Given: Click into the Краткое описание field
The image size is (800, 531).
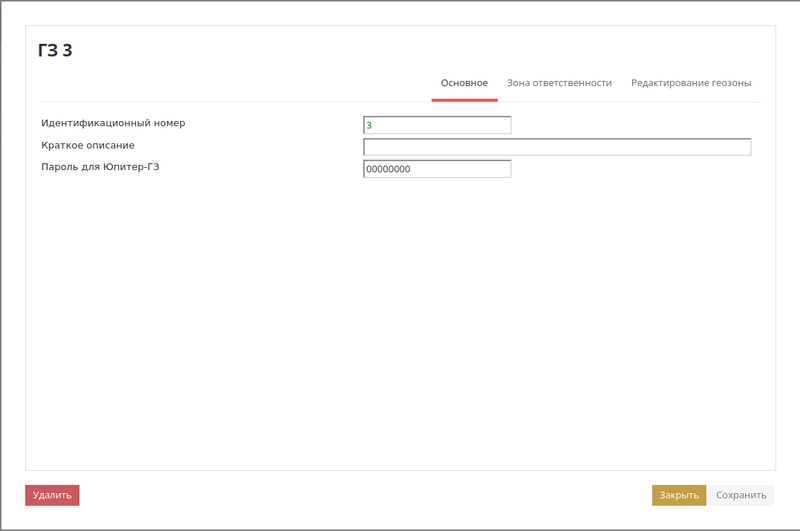Looking at the screenshot, I should pos(556,147).
